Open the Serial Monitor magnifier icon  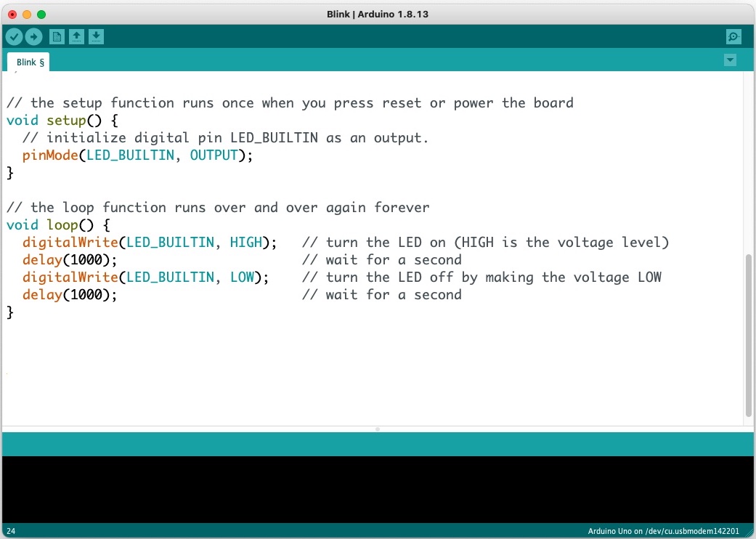pyautogui.click(x=733, y=37)
